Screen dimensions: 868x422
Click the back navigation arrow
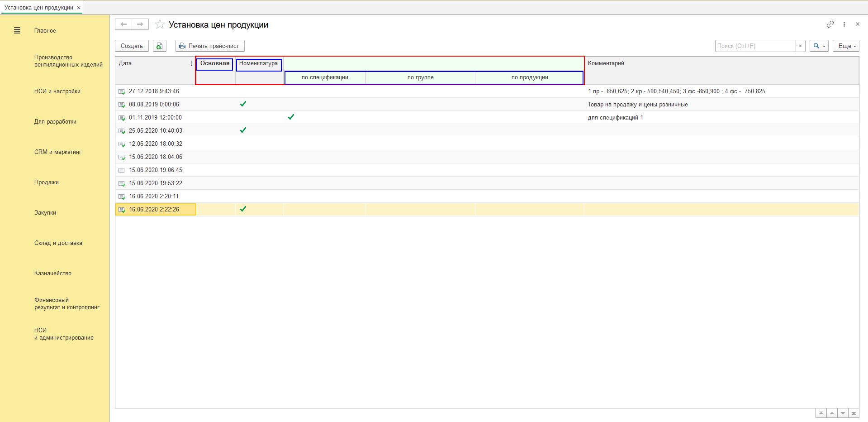point(123,24)
